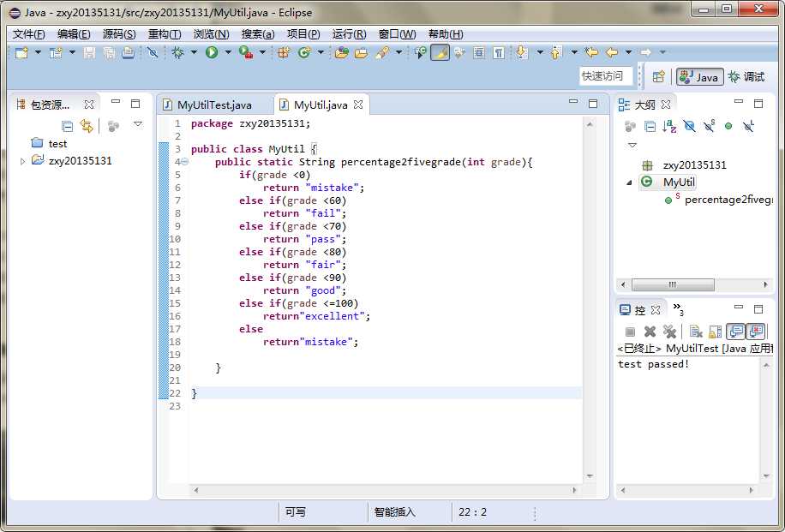Screen dimensions: 785x532
Task: Open the Debug configurations dropdown arrow
Action: (x=195, y=52)
